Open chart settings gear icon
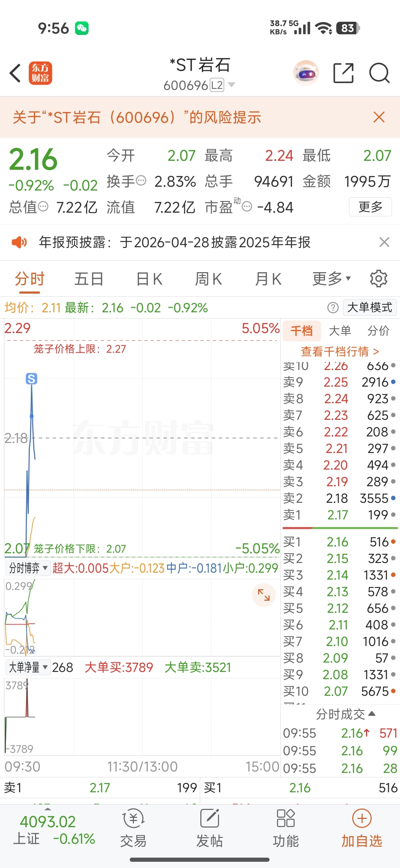The image size is (400, 868). pos(379,279)
